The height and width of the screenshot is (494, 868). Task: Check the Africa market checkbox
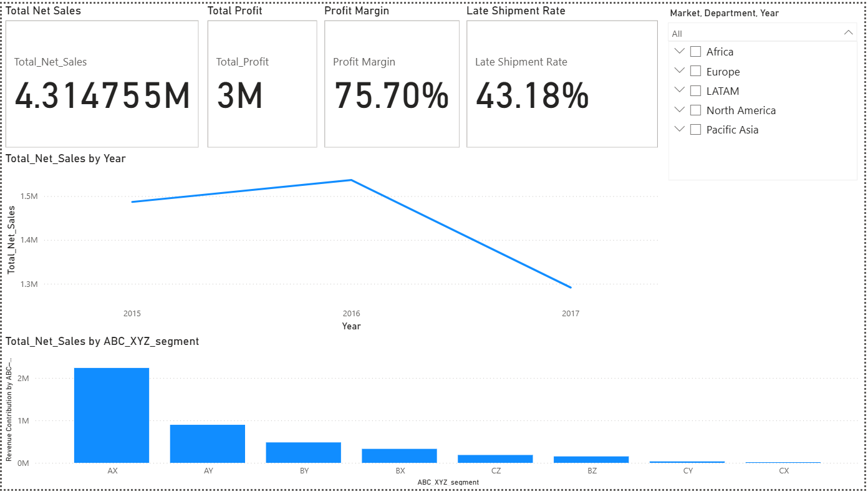point(696,52)
